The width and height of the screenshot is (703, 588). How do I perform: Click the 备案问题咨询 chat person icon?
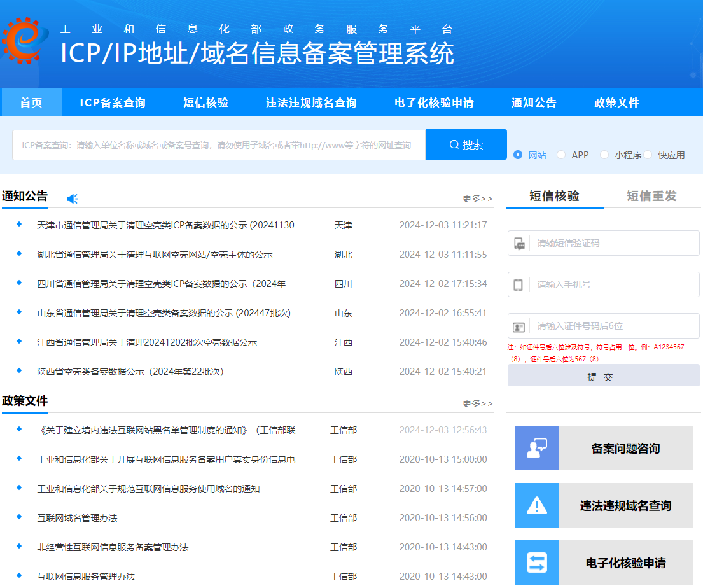[x=537, y=448]
